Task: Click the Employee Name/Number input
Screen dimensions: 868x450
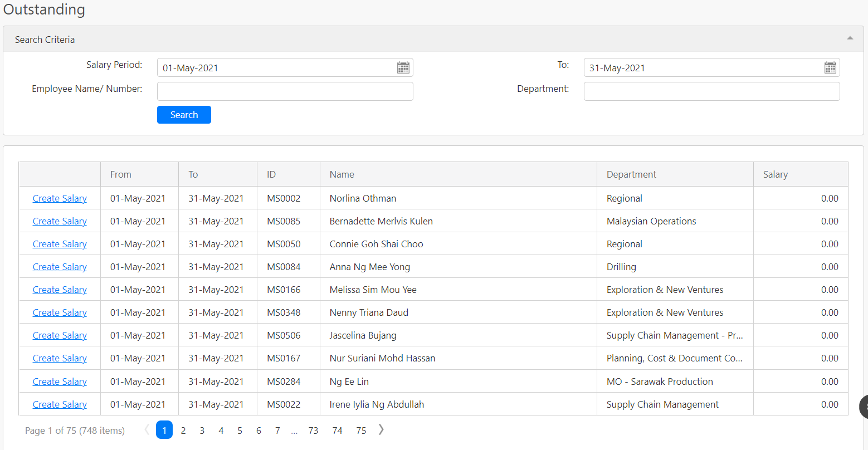Action: [x=285, y=91]
